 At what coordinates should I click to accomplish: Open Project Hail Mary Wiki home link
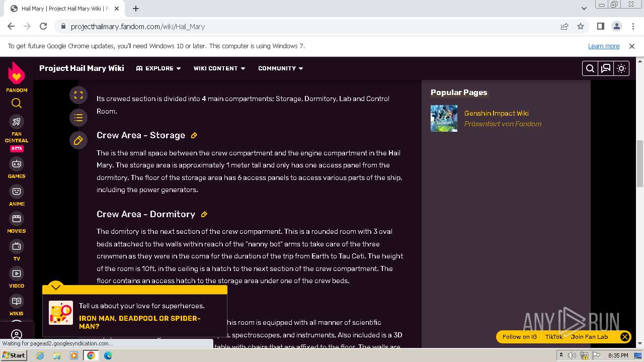point(82,68)
